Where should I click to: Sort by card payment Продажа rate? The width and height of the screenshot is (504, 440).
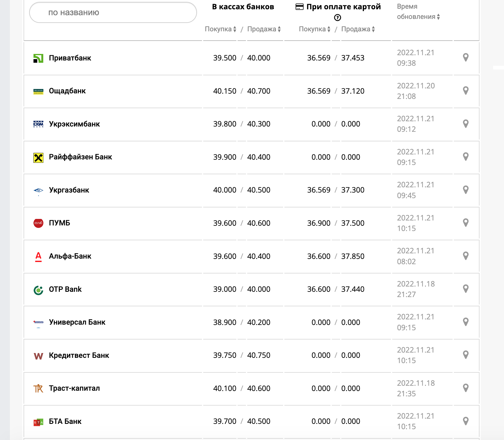pyautogui.click(x=358, y=29)
